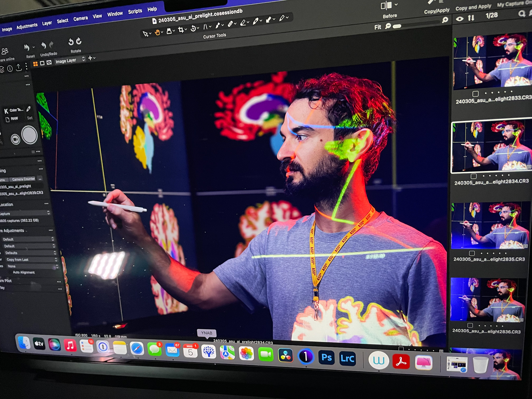
Task: Open the Layer menu
Action: tap(47, 23)
